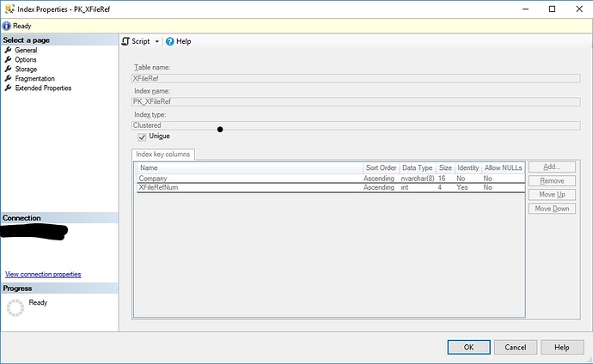Click the Add... button
593x364 pixels.
point(552,167)
